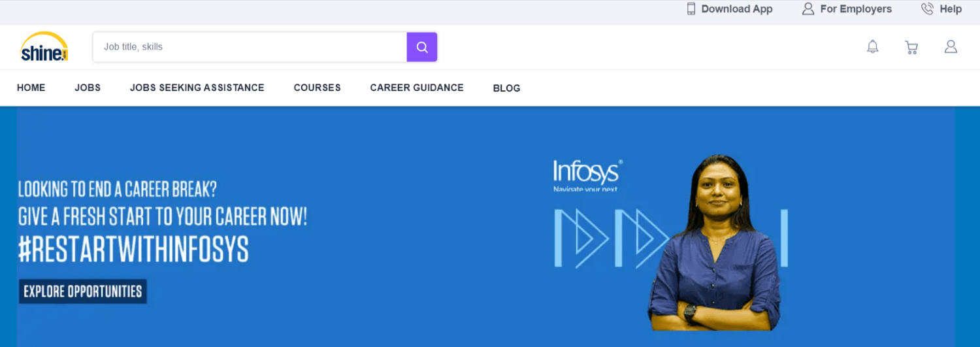Go to the HOME menu item

tap(31, 88)
